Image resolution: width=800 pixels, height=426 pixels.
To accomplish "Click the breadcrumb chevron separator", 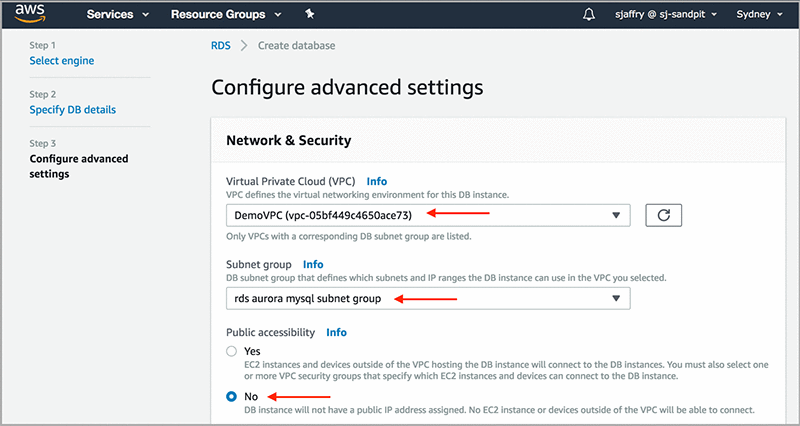I will [x=244, y=45].
